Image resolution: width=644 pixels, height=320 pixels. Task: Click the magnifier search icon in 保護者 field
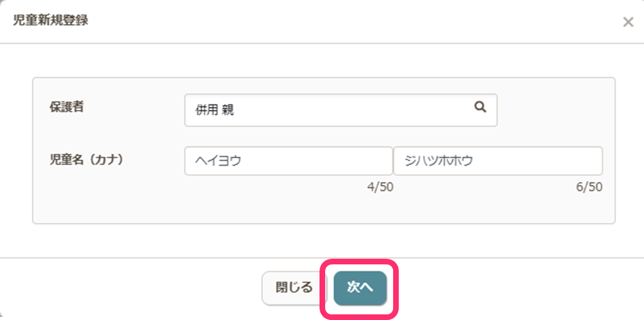480,107
